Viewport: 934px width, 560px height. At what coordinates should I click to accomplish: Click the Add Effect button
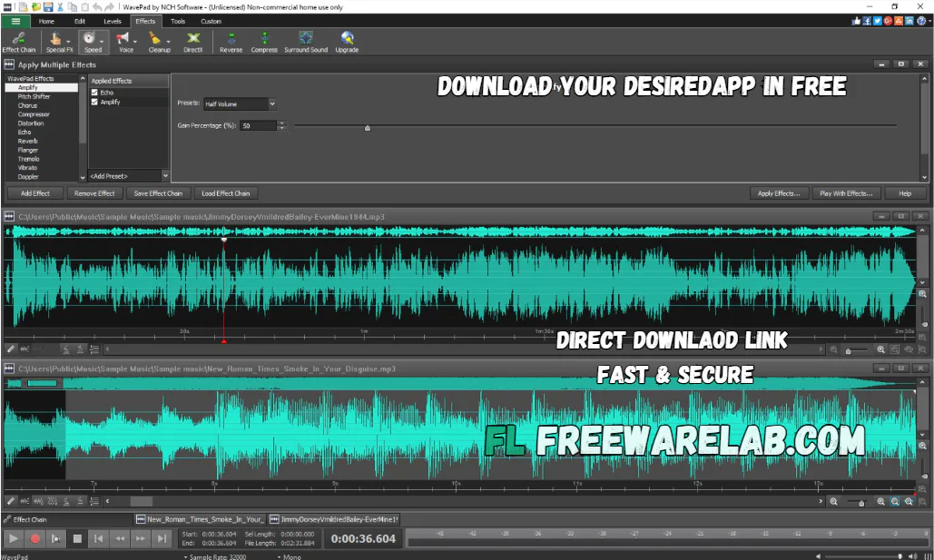[35, 193]
